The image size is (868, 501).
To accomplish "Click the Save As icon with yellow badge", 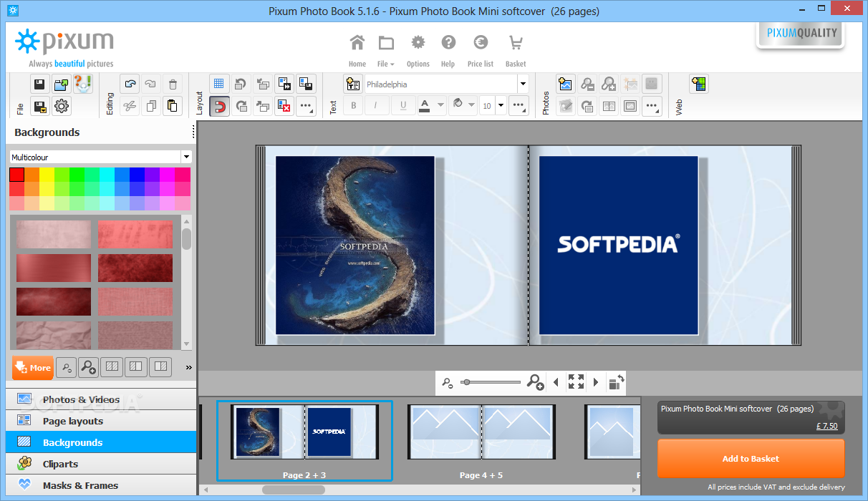I will coord(39,106).
